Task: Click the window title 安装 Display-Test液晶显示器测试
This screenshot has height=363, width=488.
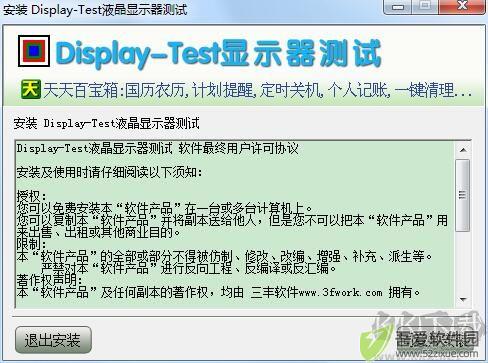Action: pos(95,9)
